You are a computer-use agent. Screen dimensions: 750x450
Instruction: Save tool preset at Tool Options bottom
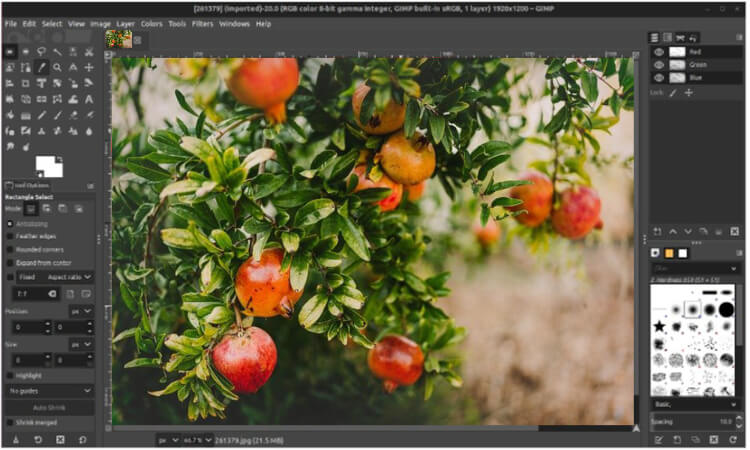(x=15, y=439)
